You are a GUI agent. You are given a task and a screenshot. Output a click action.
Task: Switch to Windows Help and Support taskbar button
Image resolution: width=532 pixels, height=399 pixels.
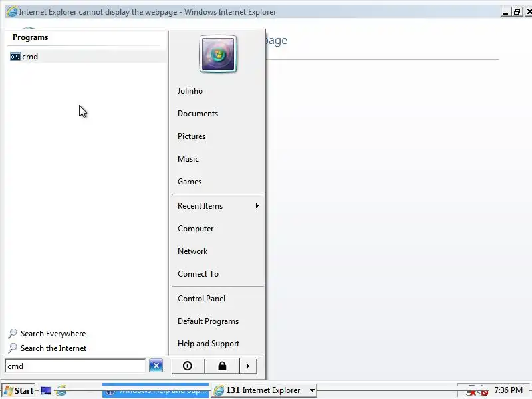click(156, 391)
